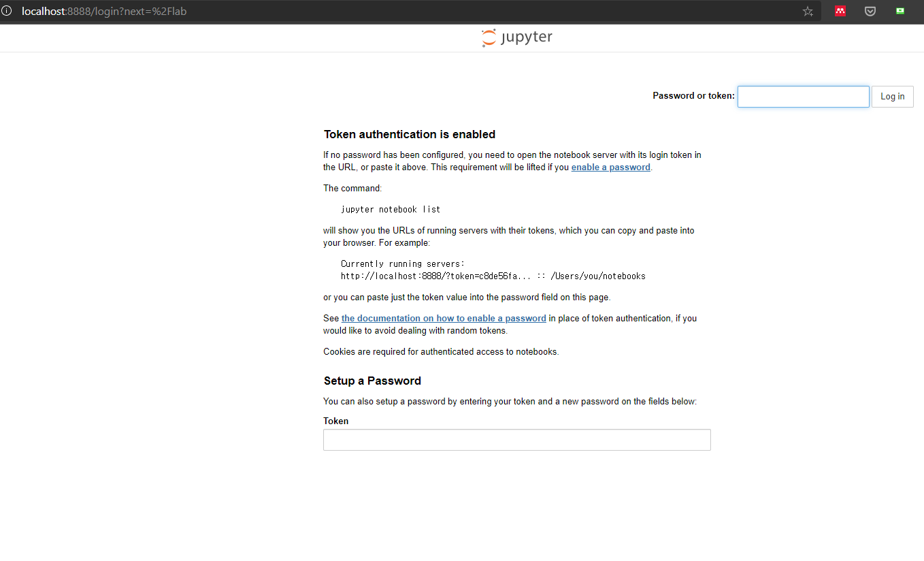Image resolution: width=924 pixels, height=561 pixels.
Task: Click the example localhost token URL line
Action: pyautogui.click(x=493, y=276)
